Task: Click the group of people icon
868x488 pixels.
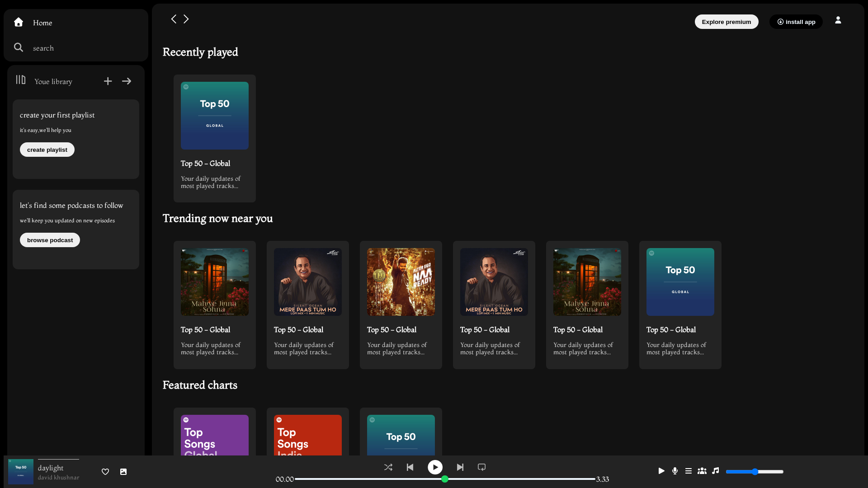Action: [702, 471]
